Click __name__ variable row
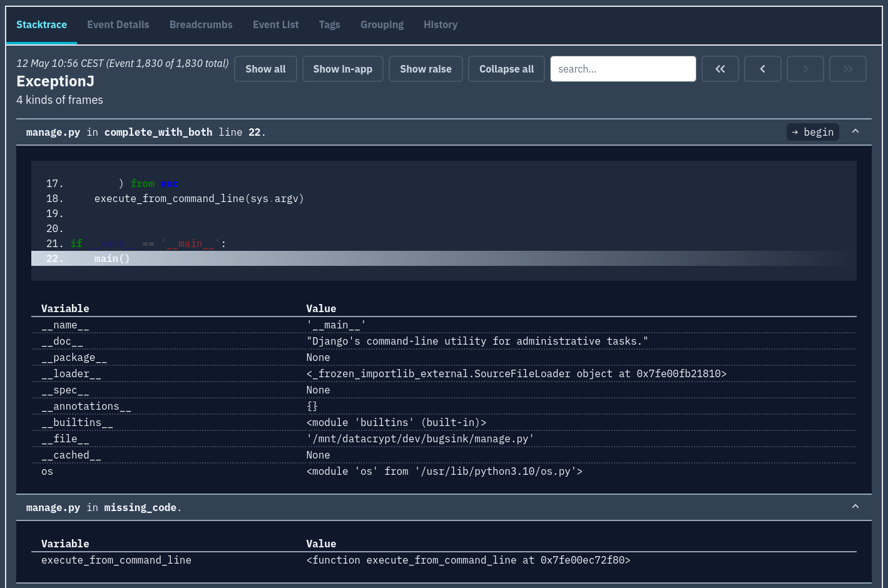This screenshot has height=588, width=888. click(444, 325)
